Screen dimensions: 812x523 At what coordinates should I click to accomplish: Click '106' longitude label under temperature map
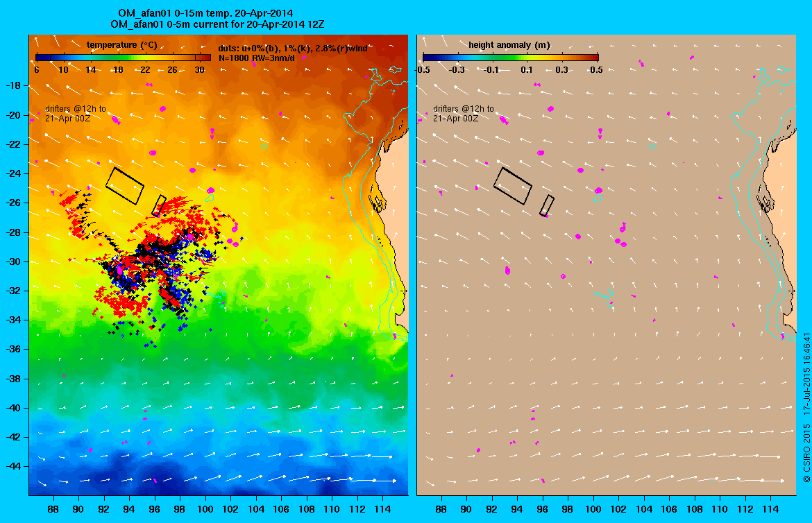pos(281,509)
